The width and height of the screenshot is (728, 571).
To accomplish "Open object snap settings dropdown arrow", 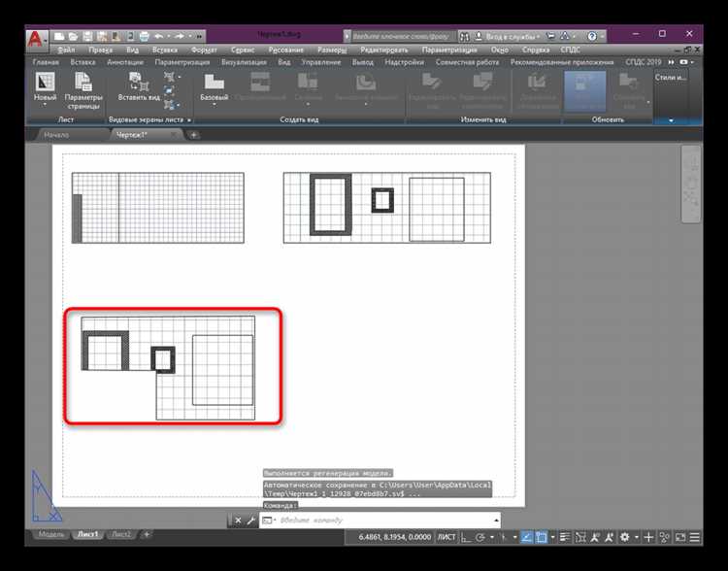I will click(x=553, y=538).
